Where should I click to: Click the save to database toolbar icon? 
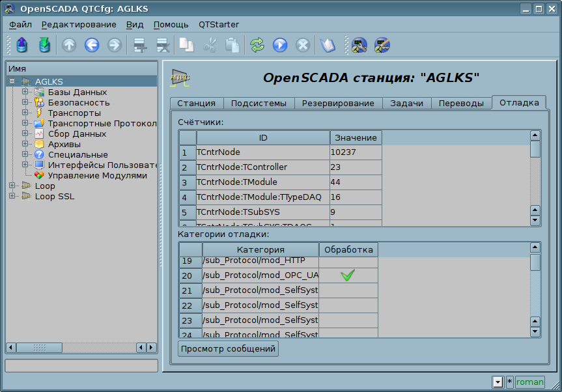[44, 45]
